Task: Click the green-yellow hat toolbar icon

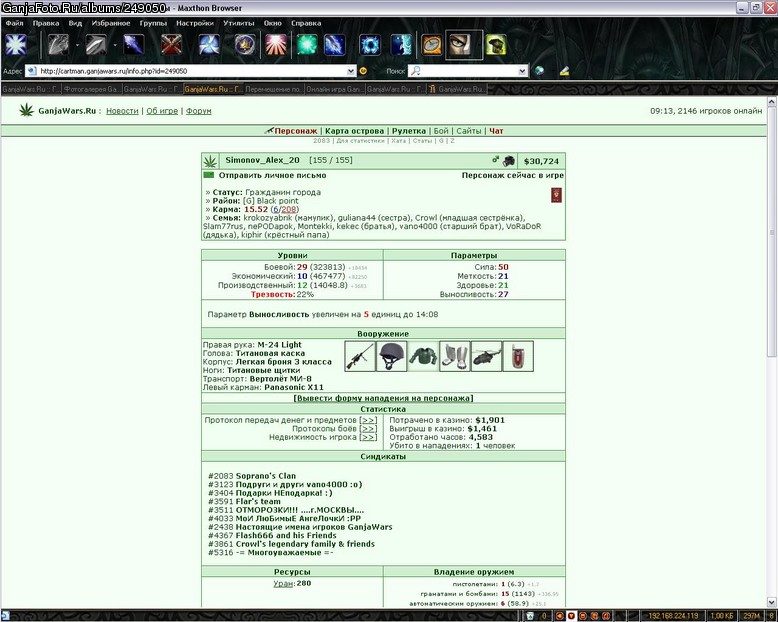Action: [x=496, y=45]
